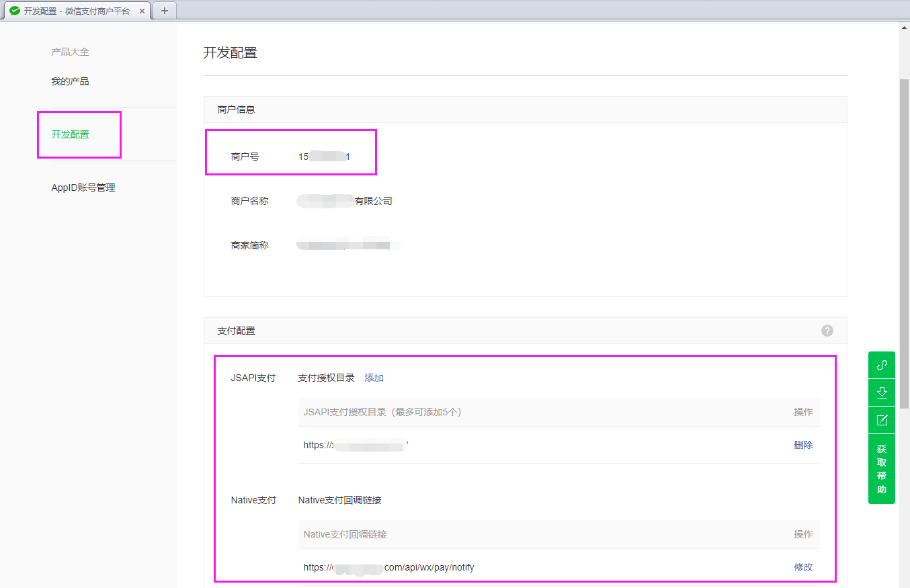The width and height of the screenshot is (910, 588).
Task: Open 我的产品 in the sidebar
Action: point(71,81)
